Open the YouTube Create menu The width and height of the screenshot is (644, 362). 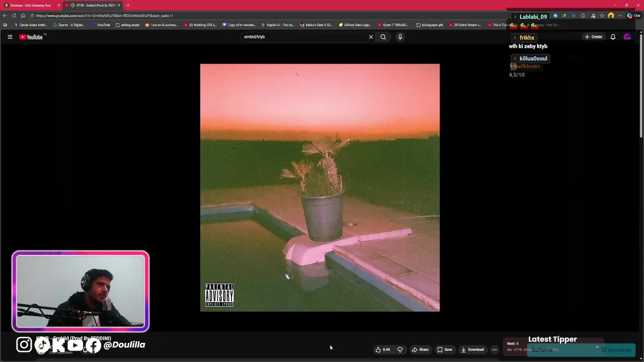pos(593,37)
